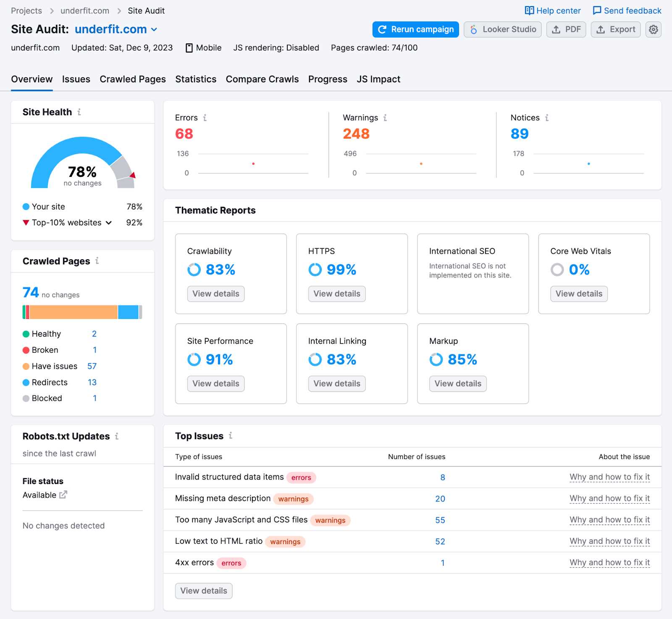Click the Help center book icon
This screenshot has height=619, width=672.
(529, 11)
